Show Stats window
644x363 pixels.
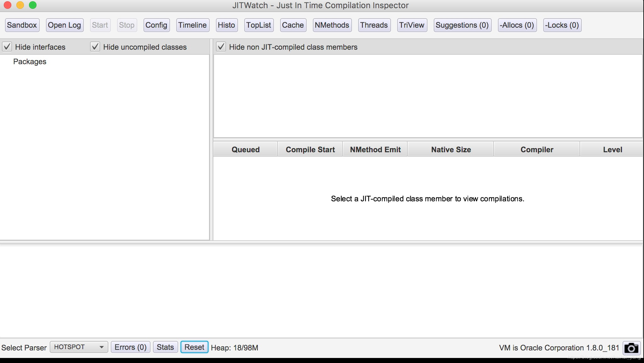click(165, 347)
